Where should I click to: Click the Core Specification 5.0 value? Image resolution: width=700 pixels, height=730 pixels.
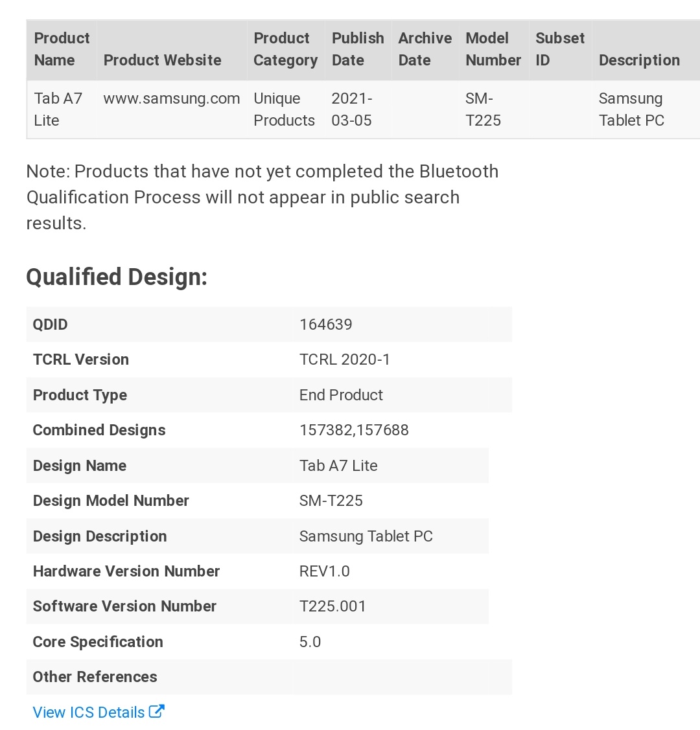310,642
